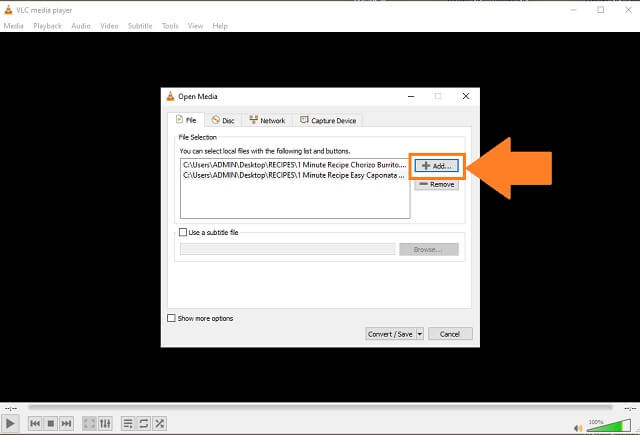
Task: Skip to next media track
Action: [66, 424]
